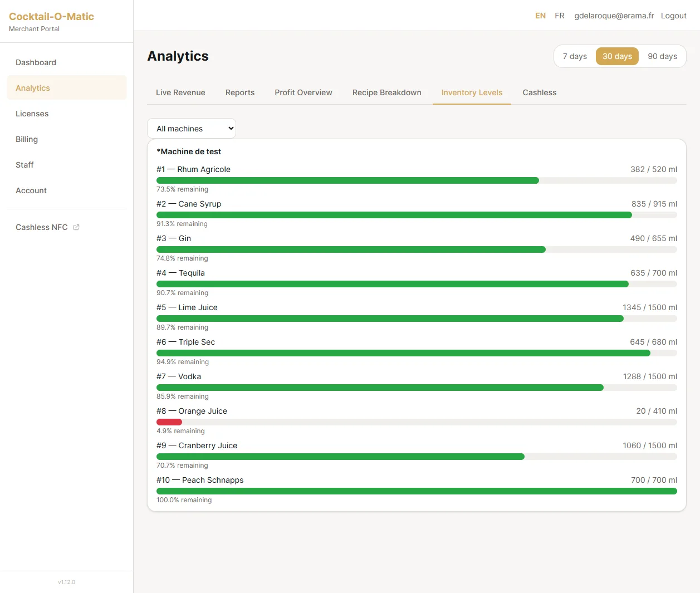Screen dimensions: 700x593
Task: Select the Inventory Levels tab
Action: 472,92
